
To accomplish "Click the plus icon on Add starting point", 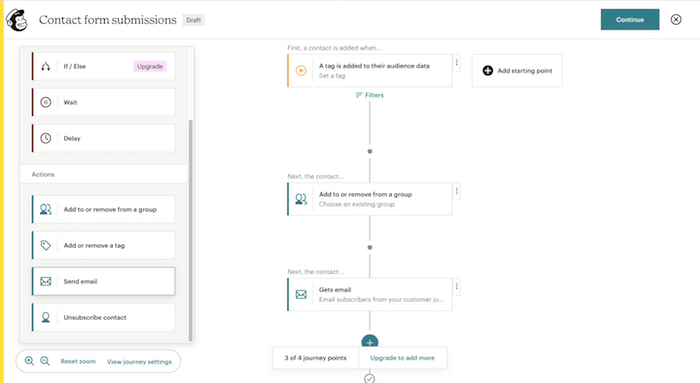I will [x=488, y=71].
